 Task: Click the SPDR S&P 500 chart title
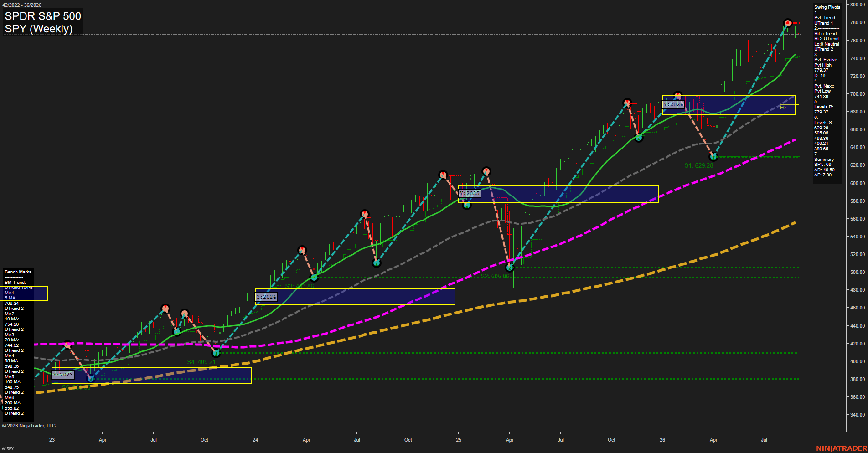[43, 16]
